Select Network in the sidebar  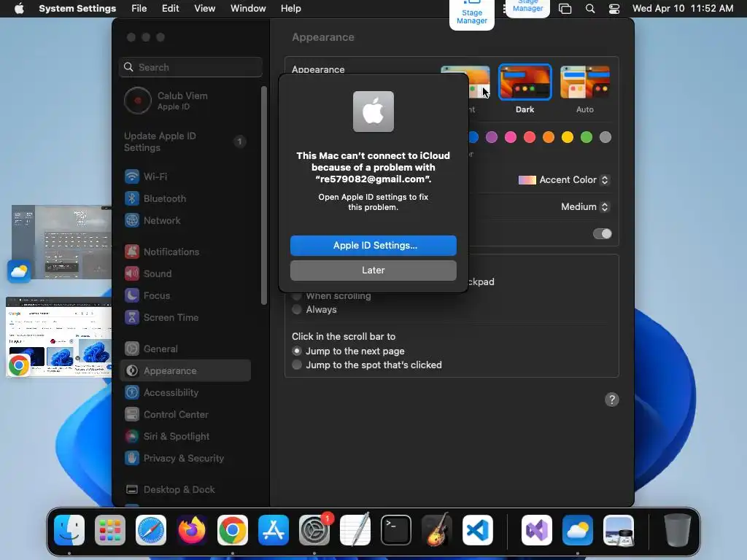(x=186, y=220)
